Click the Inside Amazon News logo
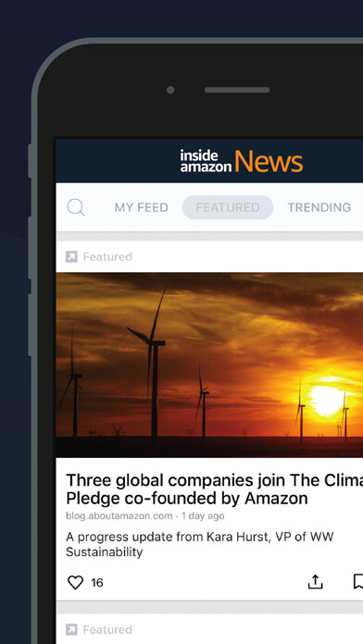The width and height of the screenshot is (363, 644). pos(242,161)
